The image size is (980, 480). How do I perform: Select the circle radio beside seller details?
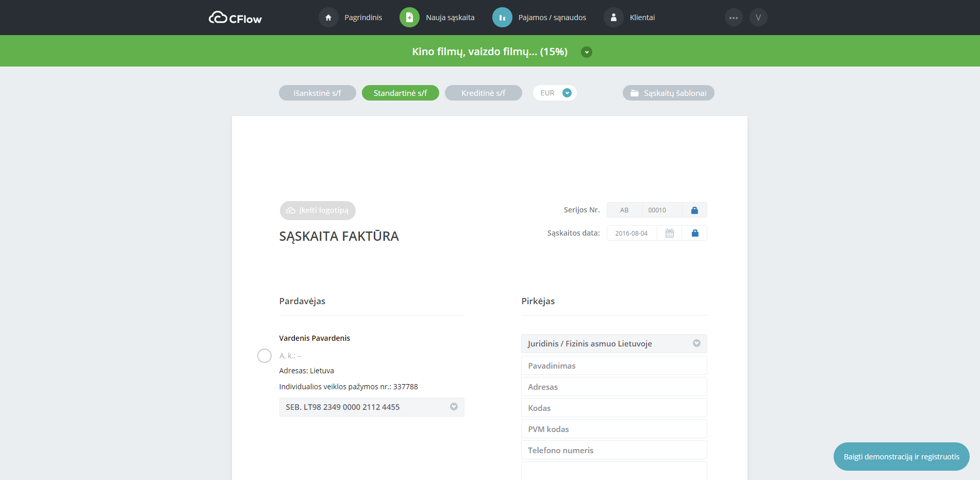(264, 356)
